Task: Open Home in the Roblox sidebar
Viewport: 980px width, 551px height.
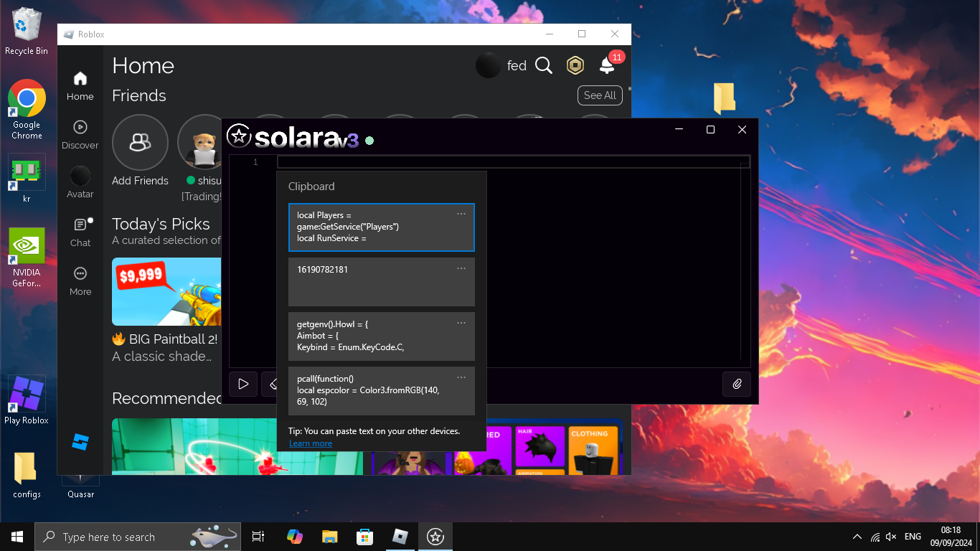Action: click(80, 86)
